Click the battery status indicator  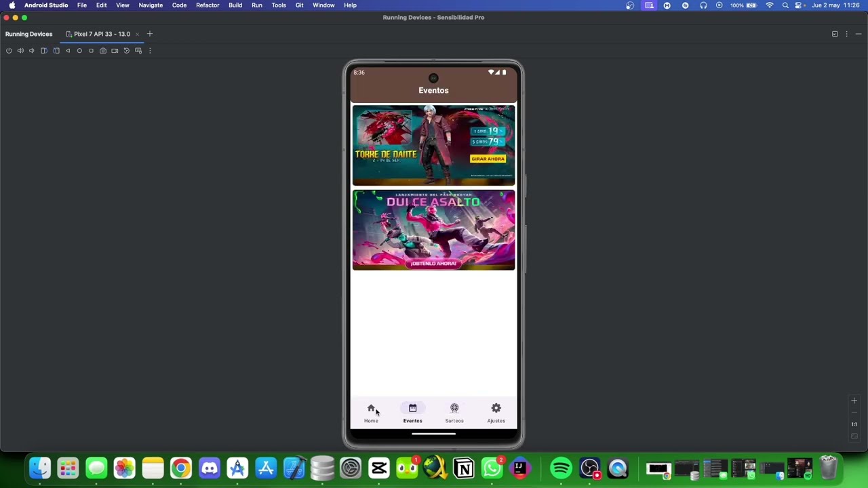(x=744, y=5)
